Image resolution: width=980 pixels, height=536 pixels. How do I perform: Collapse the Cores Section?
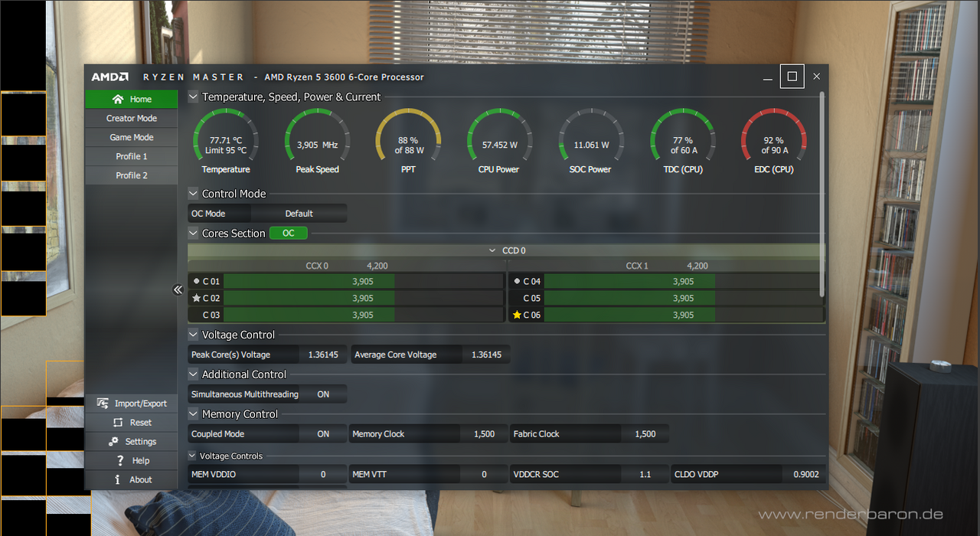[193, 234]
